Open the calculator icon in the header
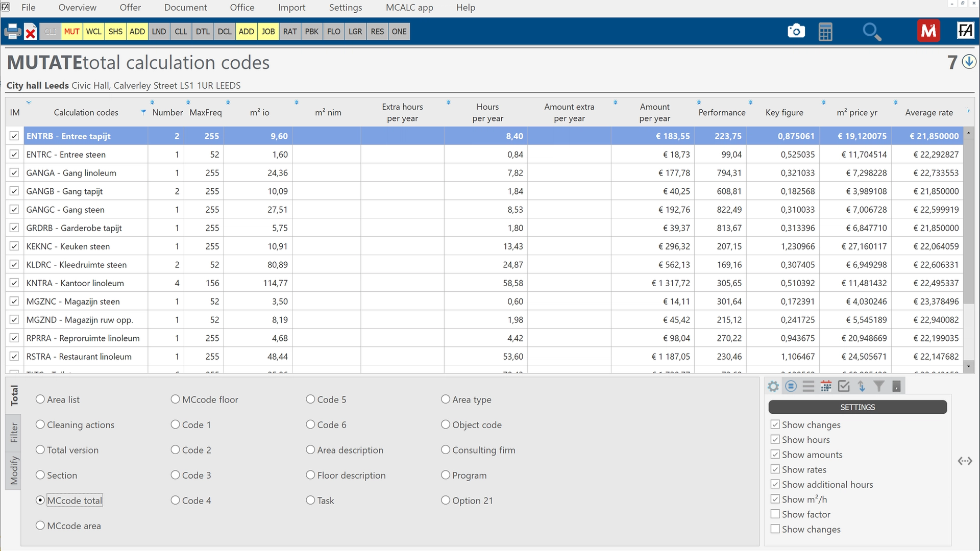Viewport: 980px width, 551px height. click(x=825, y=32)
